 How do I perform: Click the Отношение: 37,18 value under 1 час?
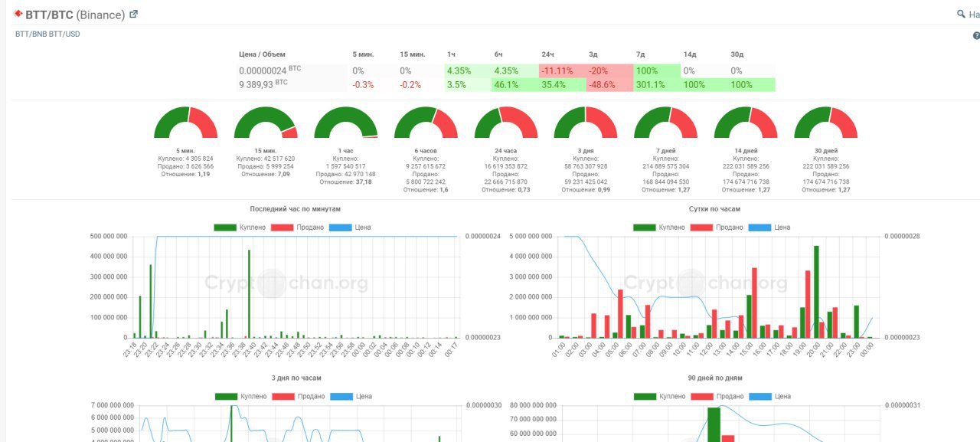[x=345, y=182]
